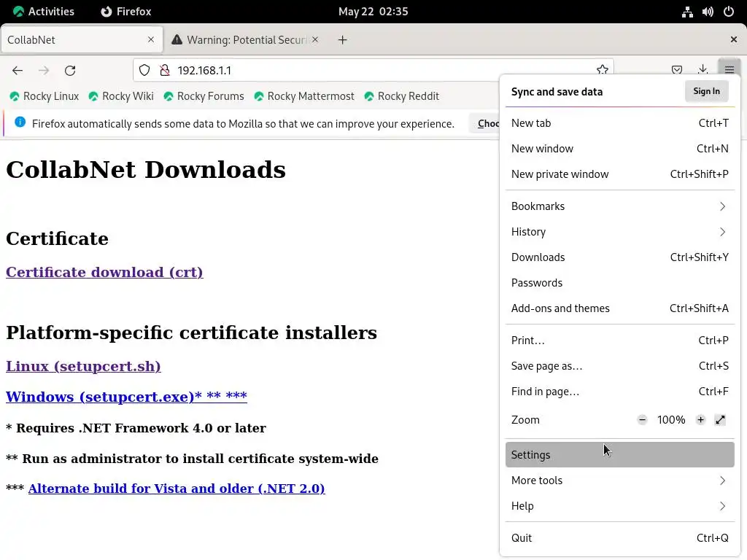Open the network status icon in top bar
The width and height of the screenshot is (747, 560).
pyautogui.click(x=687, y=12)
